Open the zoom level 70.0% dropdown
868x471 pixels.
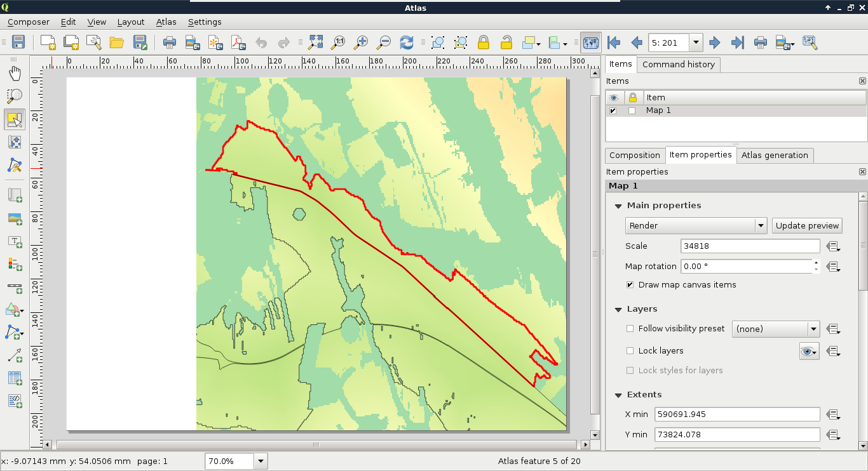click(x=261, y=461)
